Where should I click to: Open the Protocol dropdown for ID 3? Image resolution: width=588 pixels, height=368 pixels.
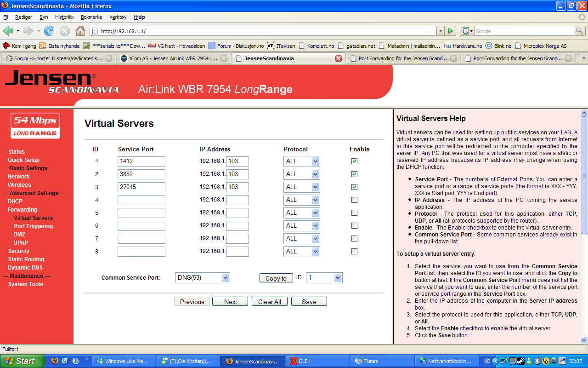[301, 187]
